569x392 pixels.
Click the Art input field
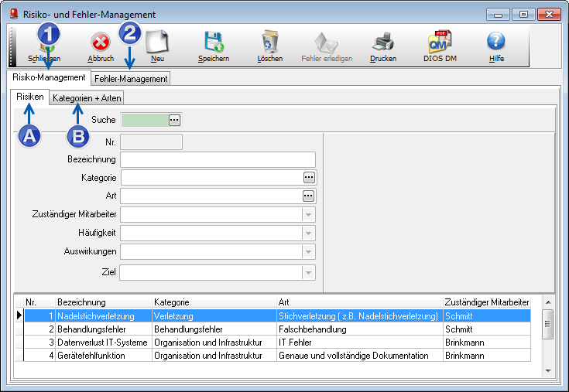pos(212,196)
